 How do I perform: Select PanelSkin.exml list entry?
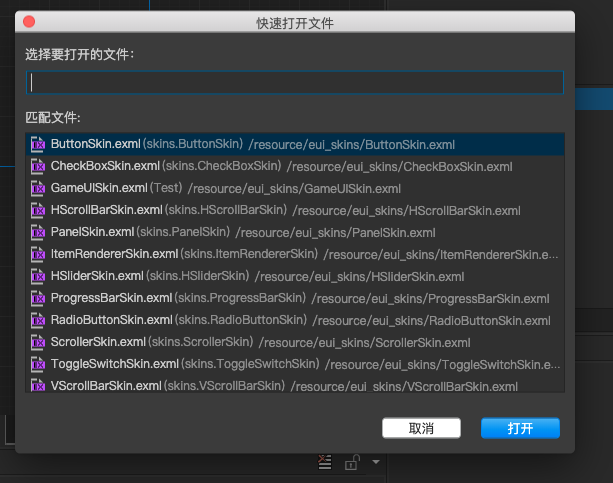(x=295, y=232)
